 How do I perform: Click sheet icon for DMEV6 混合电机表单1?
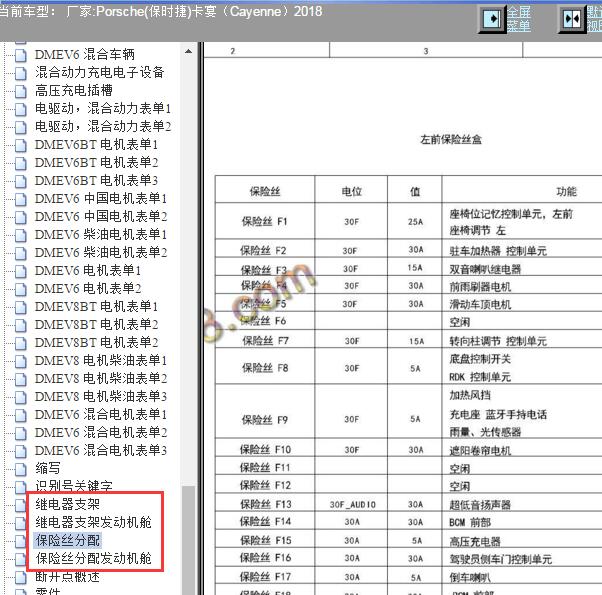tap(21, 415)
